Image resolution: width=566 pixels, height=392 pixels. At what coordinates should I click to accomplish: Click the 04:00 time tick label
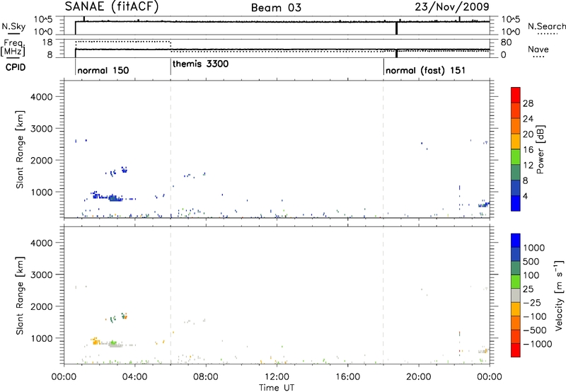pyautogui.click(x=134, y=377)
